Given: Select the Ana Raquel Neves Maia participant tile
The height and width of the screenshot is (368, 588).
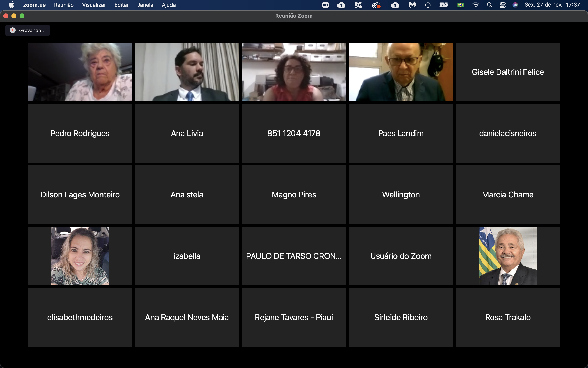Looking at the screenshot, I should coord(187,317).
